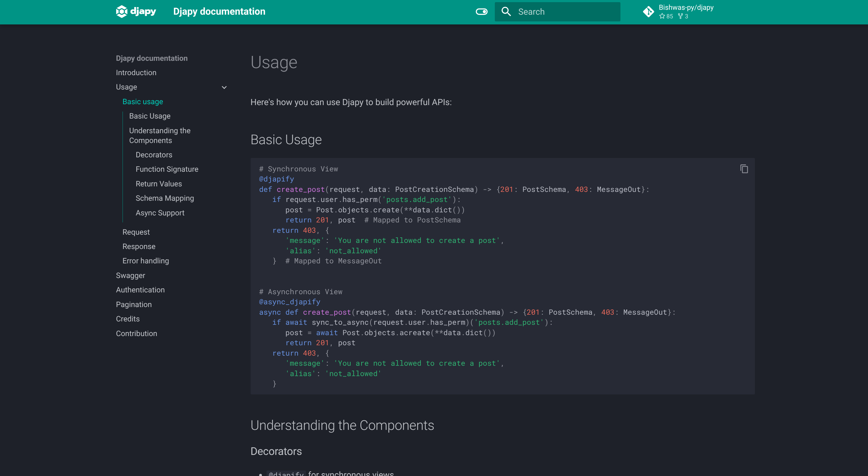The width and height of the screenshot is (868, 476).
Task: Select the Djapy documentation header link
Action: pos(219,11)
